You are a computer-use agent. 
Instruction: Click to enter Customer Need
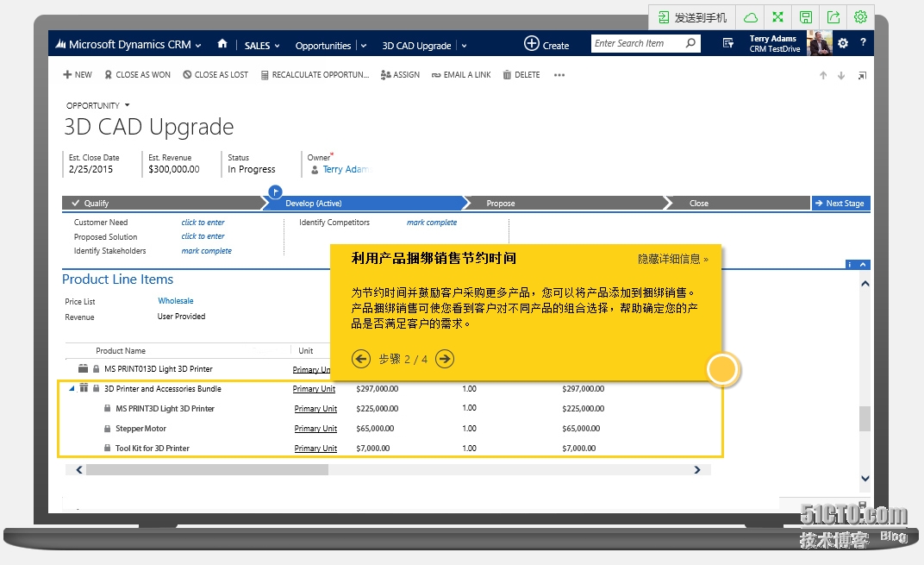(x=203, y=223)
